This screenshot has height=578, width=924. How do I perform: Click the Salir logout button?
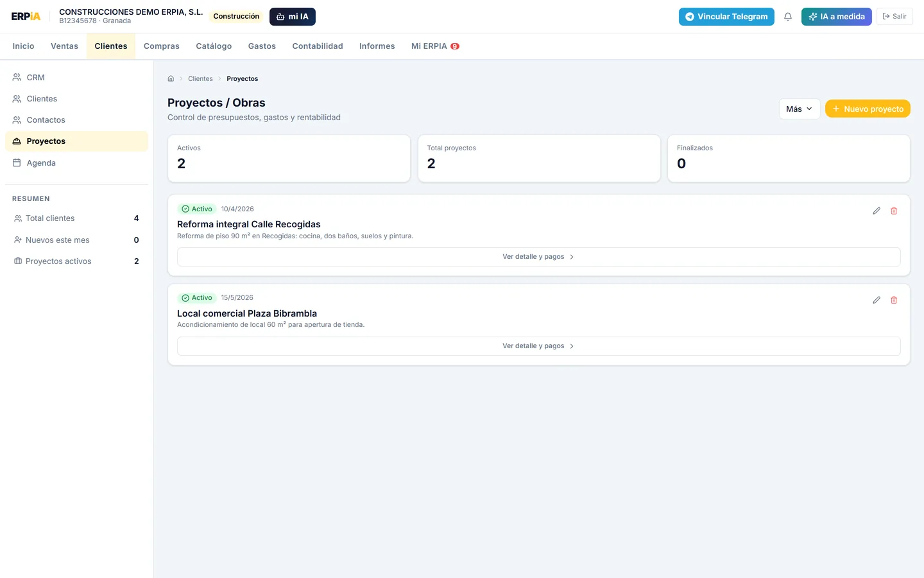(894, 17)
